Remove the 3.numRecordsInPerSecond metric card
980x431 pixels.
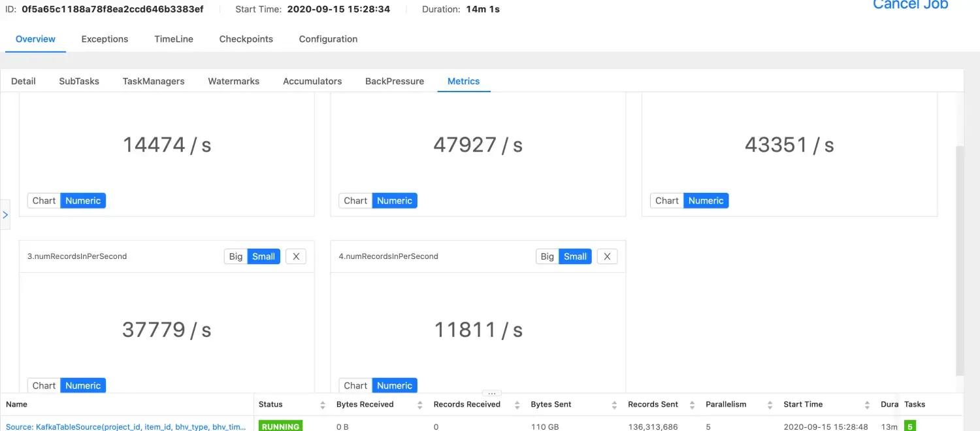295,256
